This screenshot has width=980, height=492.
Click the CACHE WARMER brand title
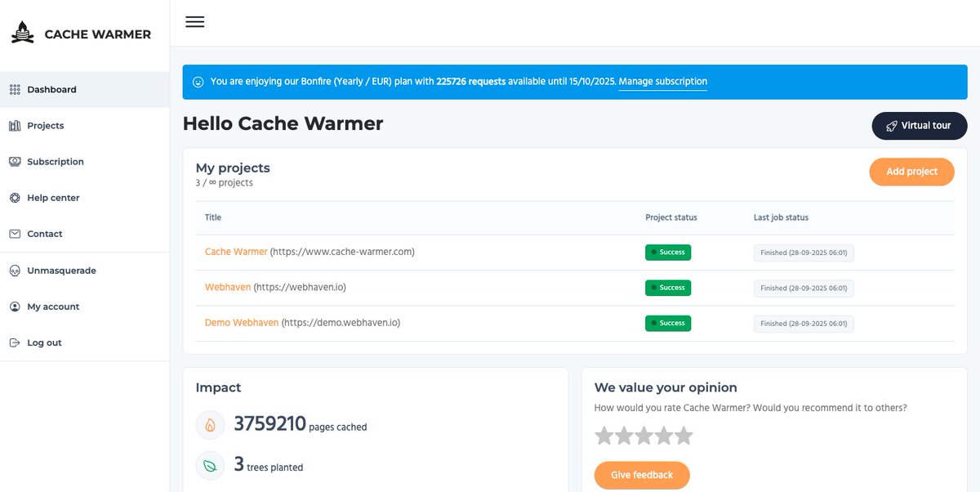pyautogui.click(x=98, y=34)
